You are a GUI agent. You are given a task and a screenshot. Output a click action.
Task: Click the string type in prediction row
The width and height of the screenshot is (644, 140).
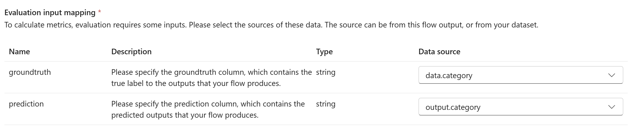[326, 104]
